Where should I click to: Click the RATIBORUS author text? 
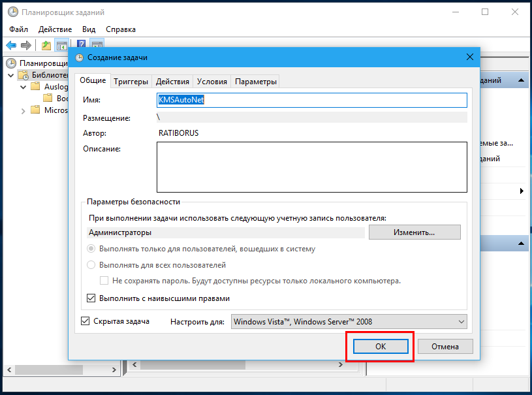coord(178,133)
